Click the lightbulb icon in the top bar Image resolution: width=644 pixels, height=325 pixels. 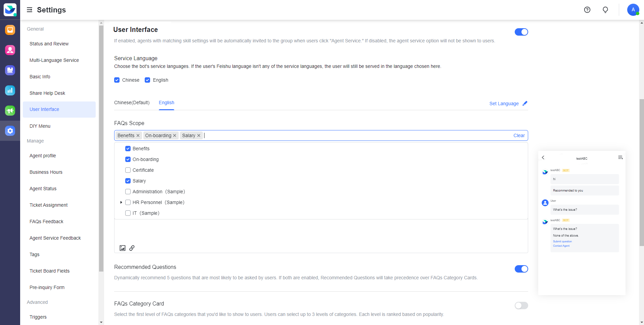coord(605,10)
